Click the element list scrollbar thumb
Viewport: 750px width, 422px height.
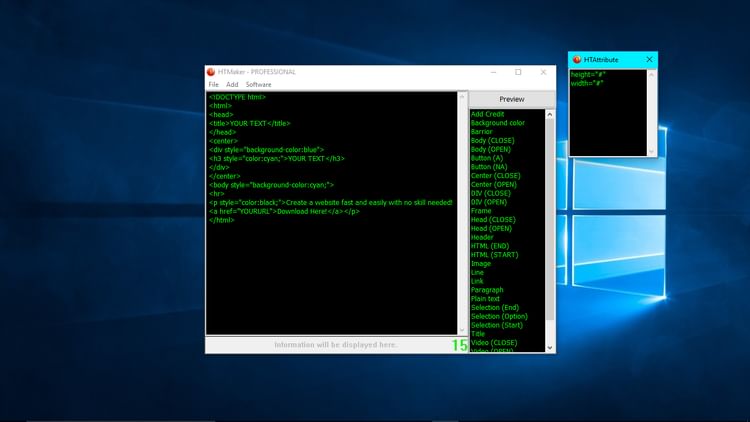pyautogui.click(x=550, y=219)
